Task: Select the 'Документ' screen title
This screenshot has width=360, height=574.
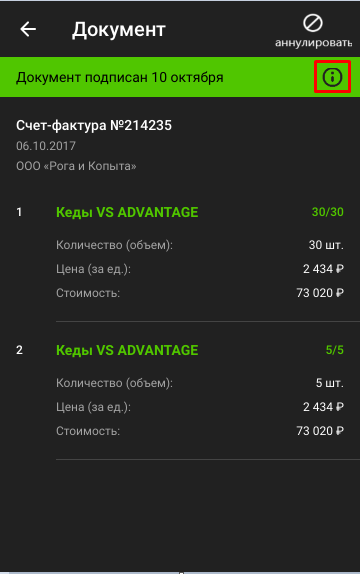Action: click(x=119, y=30)
